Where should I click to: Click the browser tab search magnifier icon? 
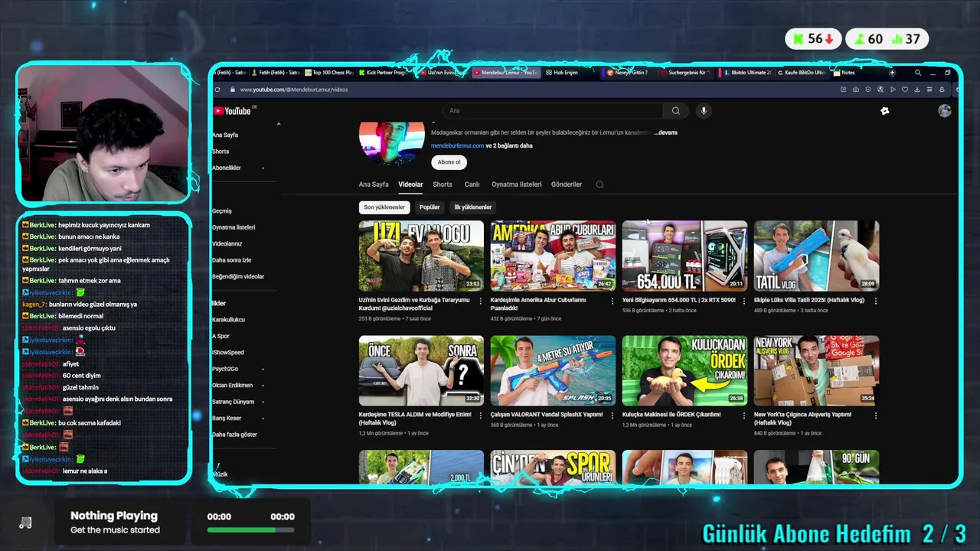coord(918,73)
